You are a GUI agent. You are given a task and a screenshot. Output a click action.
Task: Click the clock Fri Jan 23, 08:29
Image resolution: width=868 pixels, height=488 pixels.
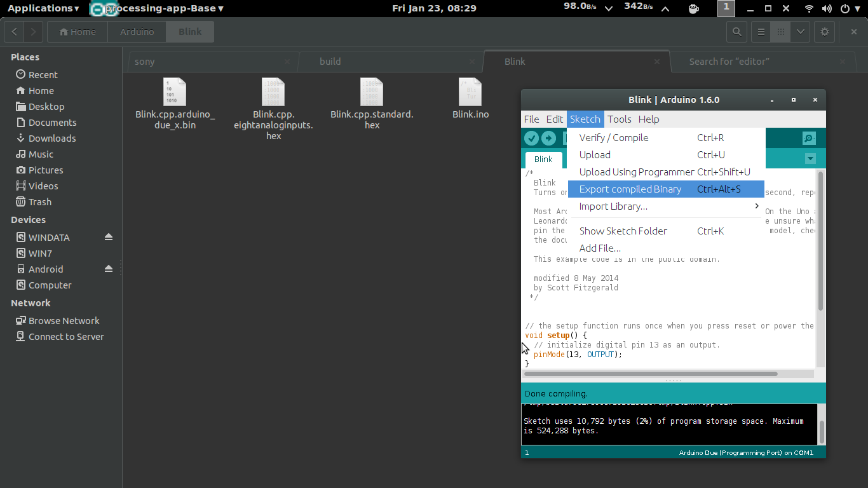[434, 8]
